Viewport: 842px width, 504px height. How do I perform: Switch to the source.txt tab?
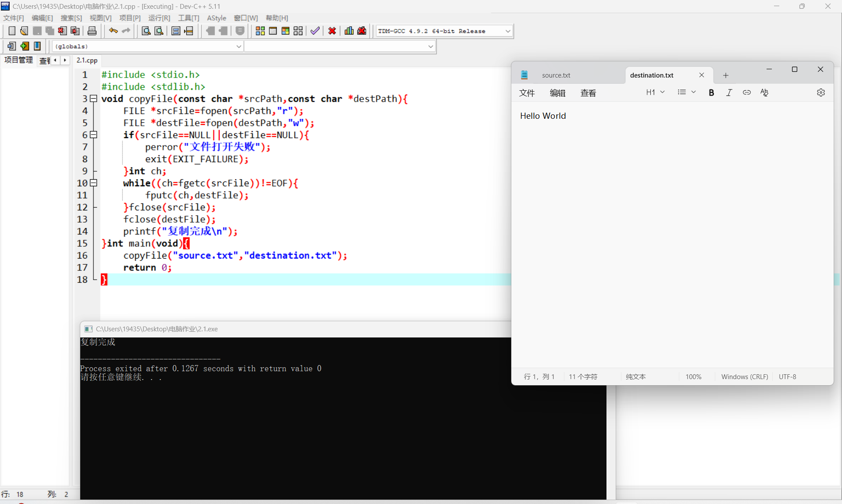pos(556,75)
